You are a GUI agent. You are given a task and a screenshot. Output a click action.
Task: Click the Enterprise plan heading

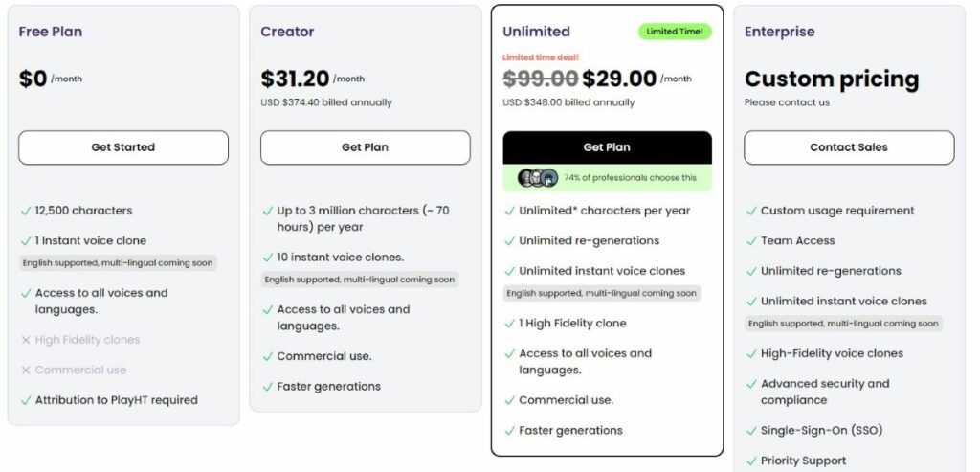(x=779, y=32)
